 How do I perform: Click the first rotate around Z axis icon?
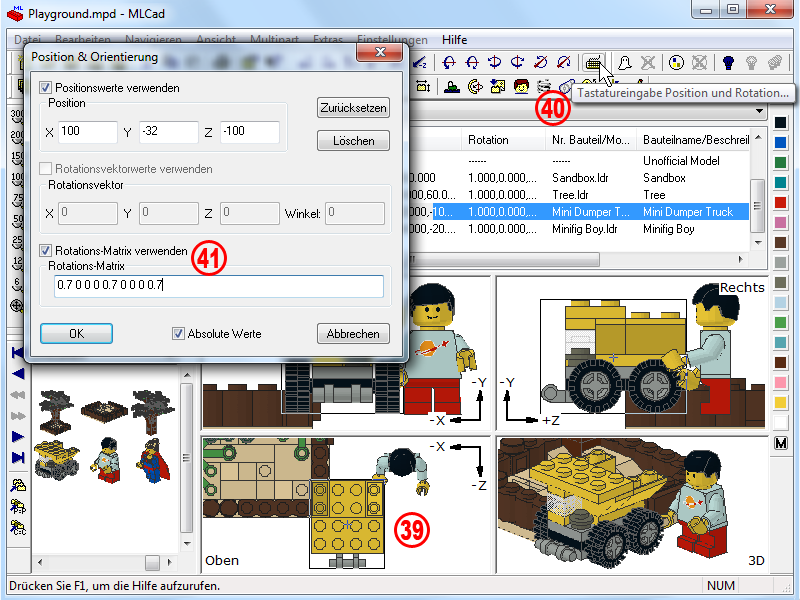540,63
